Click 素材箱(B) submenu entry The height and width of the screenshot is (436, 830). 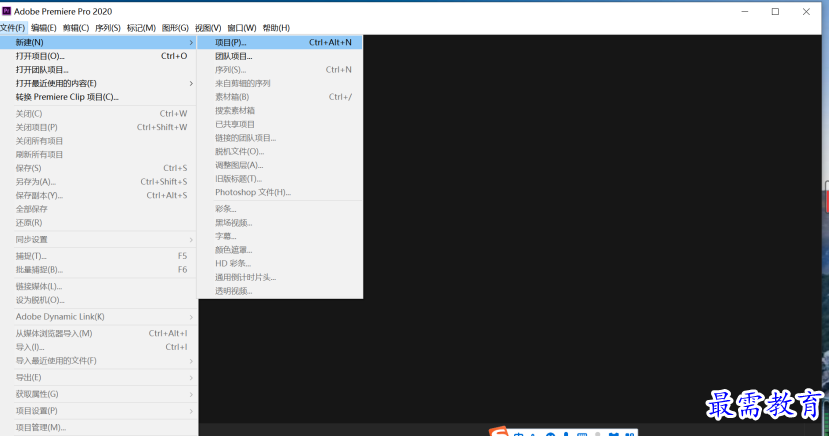pos(280,97)
